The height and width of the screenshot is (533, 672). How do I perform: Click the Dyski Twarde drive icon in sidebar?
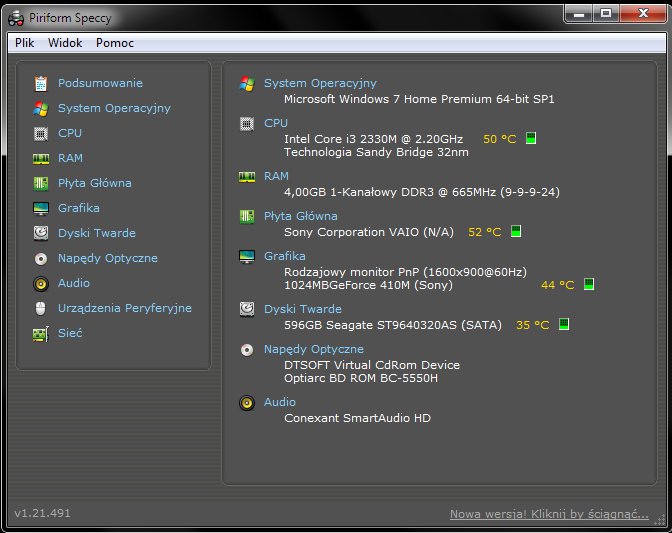coord(41,234)
